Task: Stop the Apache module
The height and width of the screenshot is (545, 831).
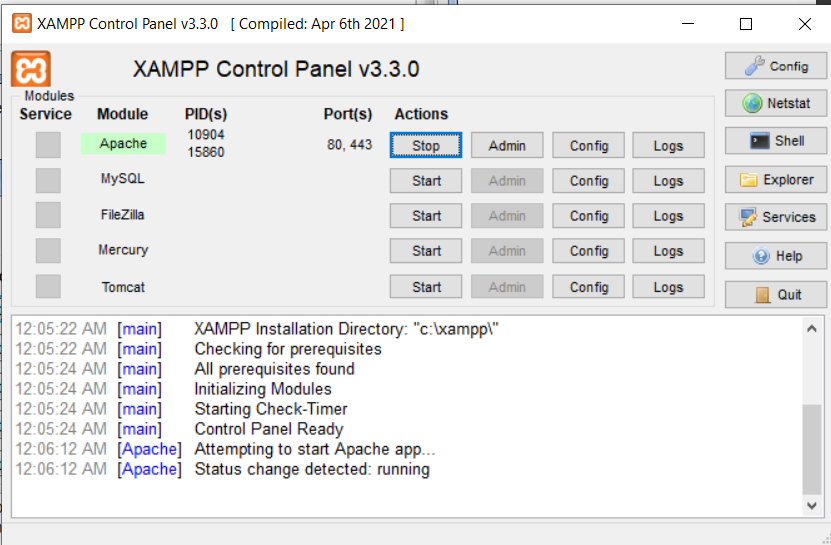Action: tap(426, 145)
